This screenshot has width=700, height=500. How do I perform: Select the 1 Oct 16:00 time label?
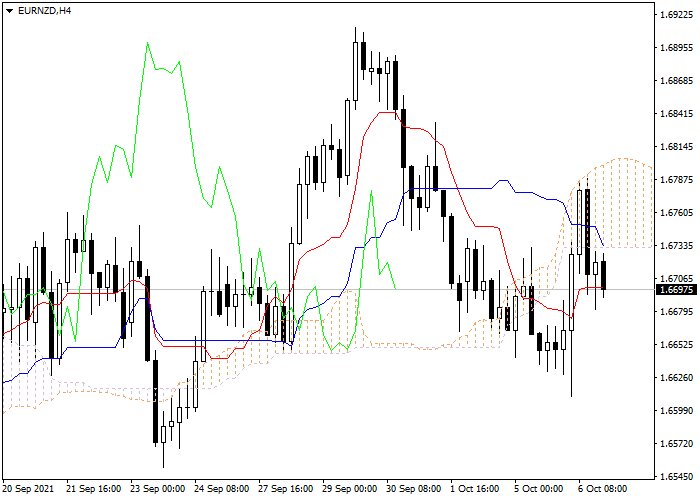point(475,489)
